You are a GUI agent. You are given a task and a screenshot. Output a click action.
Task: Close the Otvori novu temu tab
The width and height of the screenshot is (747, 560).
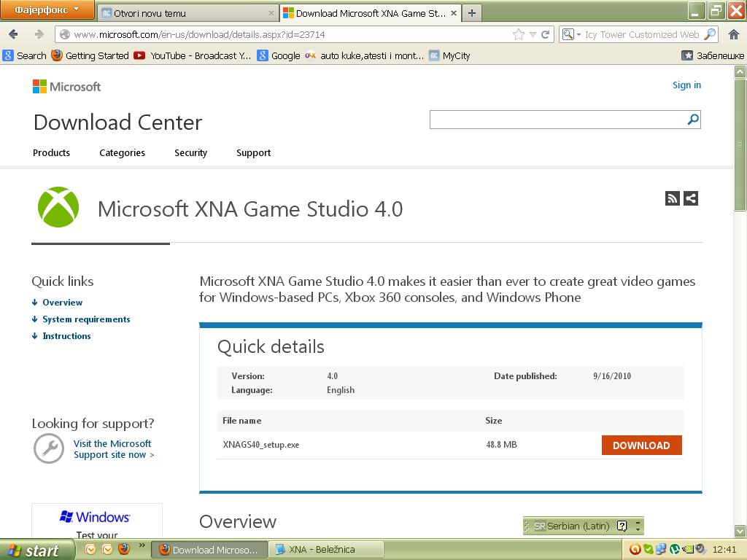tap(271, 13)
